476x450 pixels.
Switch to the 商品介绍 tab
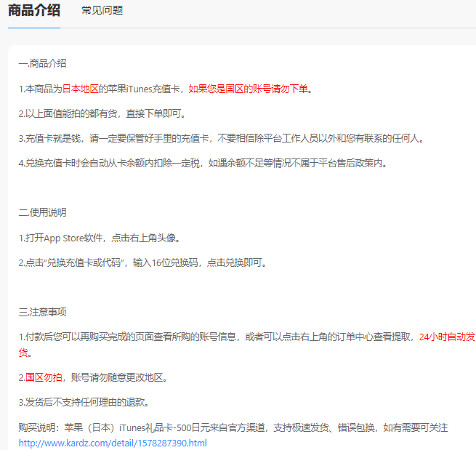click(x=34, y=10)
